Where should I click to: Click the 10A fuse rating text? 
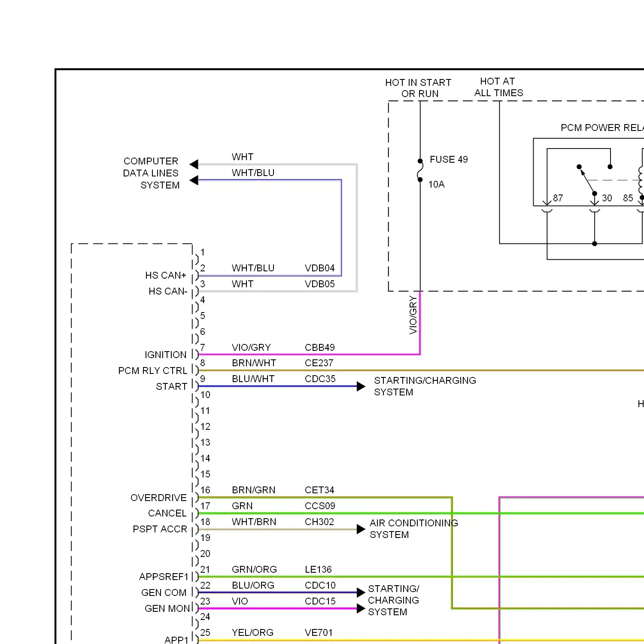(x=436, y=184)
